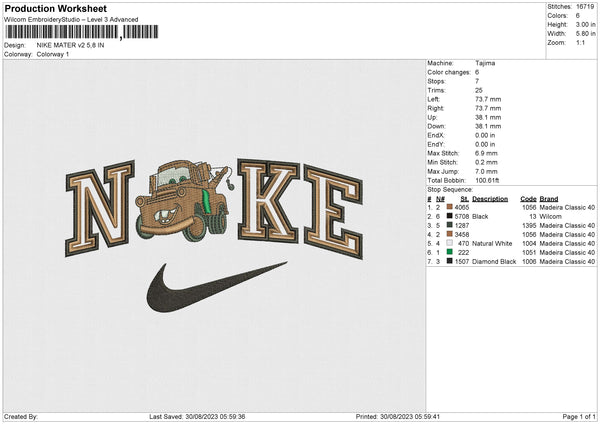This screenshot has width=600, height=424.
Task: Select the Page 1 of 1 indicator
Action: [x=579, y=417]
